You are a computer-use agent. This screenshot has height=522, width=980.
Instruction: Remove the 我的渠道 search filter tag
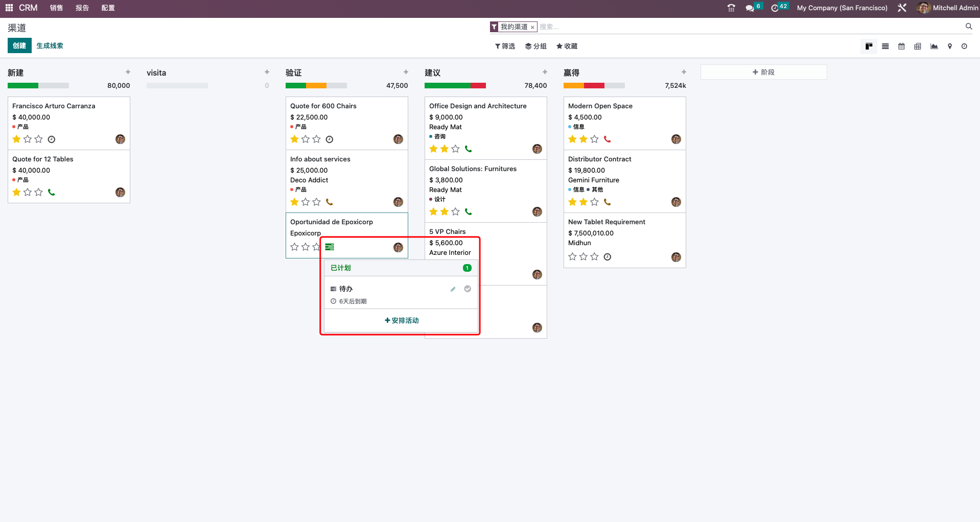click(532, 27)
